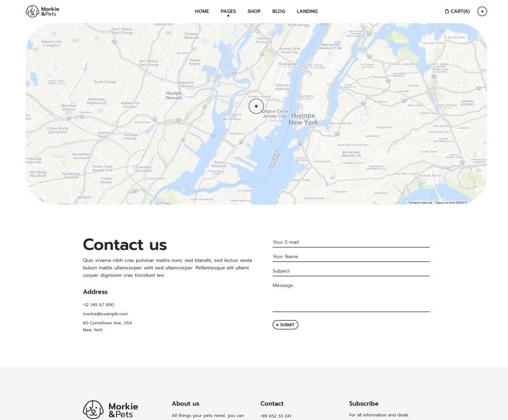Viewport: 508px width, 420px height.
Task: Expand the Pages menu
Action: coord(228,12)
